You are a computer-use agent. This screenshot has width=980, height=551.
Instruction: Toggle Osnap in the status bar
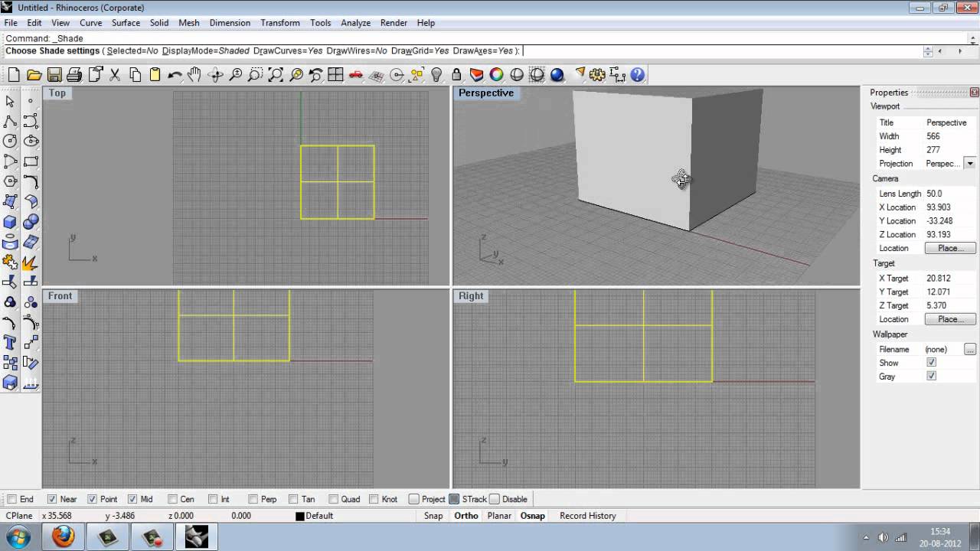click(533, 516)
